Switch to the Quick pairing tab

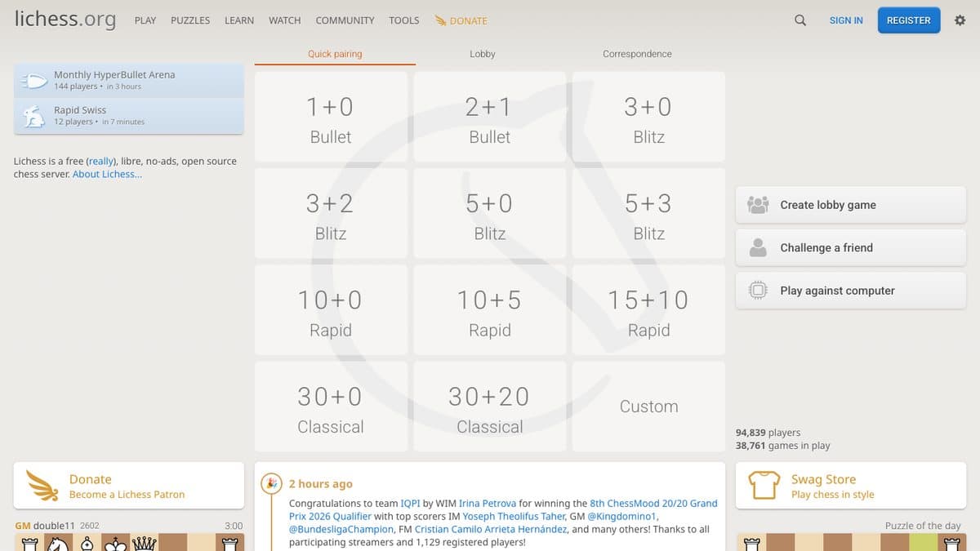335,54
